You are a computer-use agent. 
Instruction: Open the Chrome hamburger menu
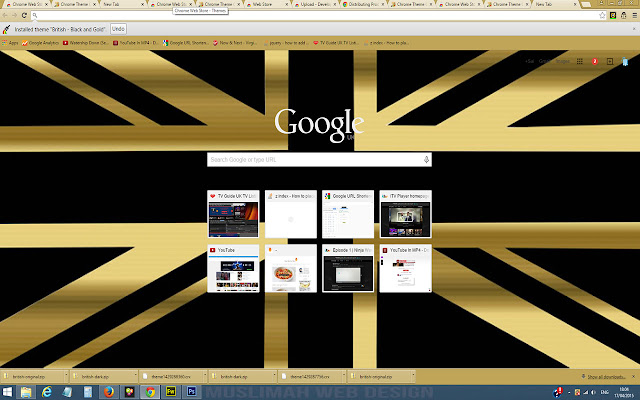(x=634, y=15)
